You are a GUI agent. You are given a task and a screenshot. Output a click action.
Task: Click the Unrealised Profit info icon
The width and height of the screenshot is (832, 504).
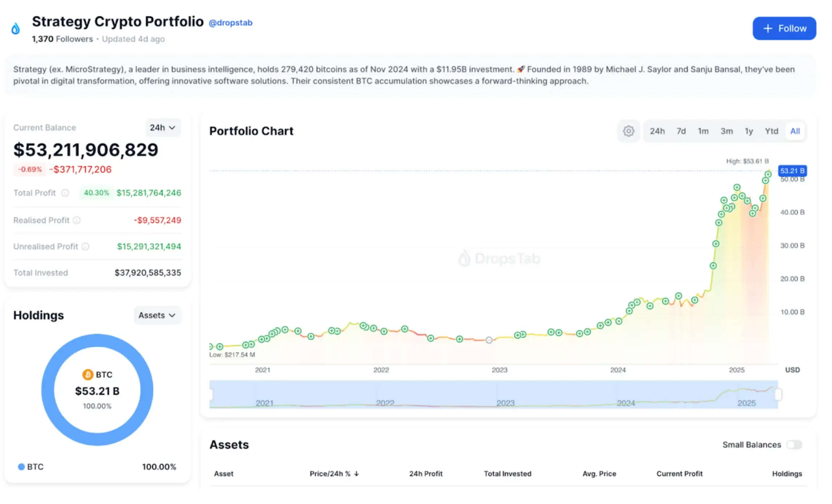86,247
